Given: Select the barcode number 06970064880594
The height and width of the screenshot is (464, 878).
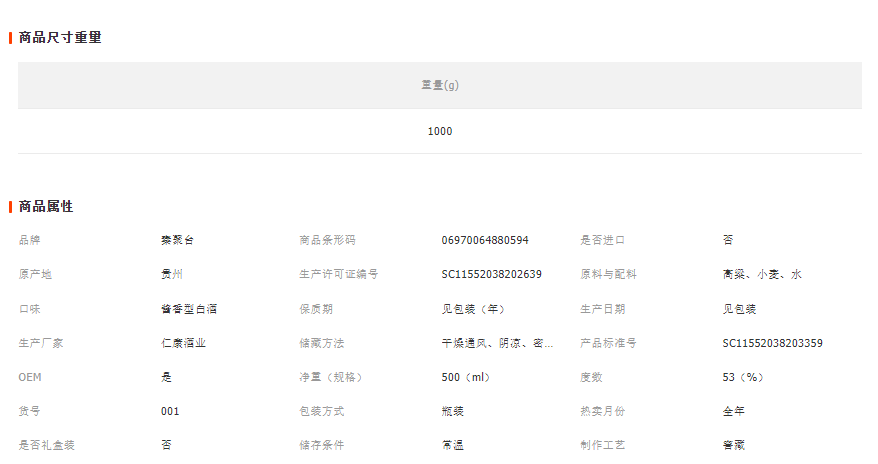Looking at the screenshot, I should (485, 240).
